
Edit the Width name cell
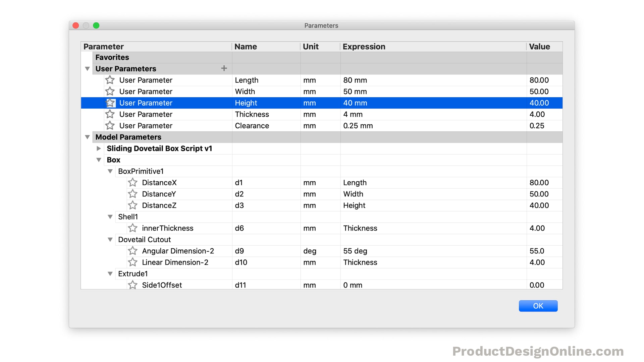(266, 92)
